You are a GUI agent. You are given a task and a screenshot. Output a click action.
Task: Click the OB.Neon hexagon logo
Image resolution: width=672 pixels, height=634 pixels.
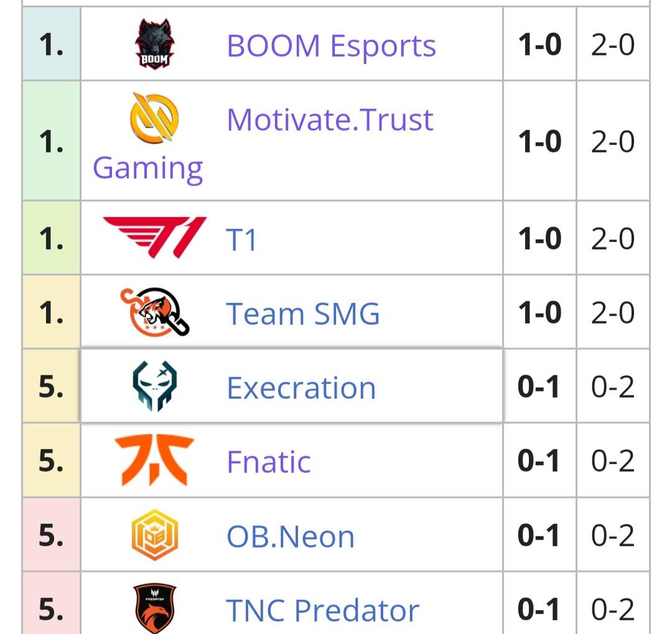point(154,535)
